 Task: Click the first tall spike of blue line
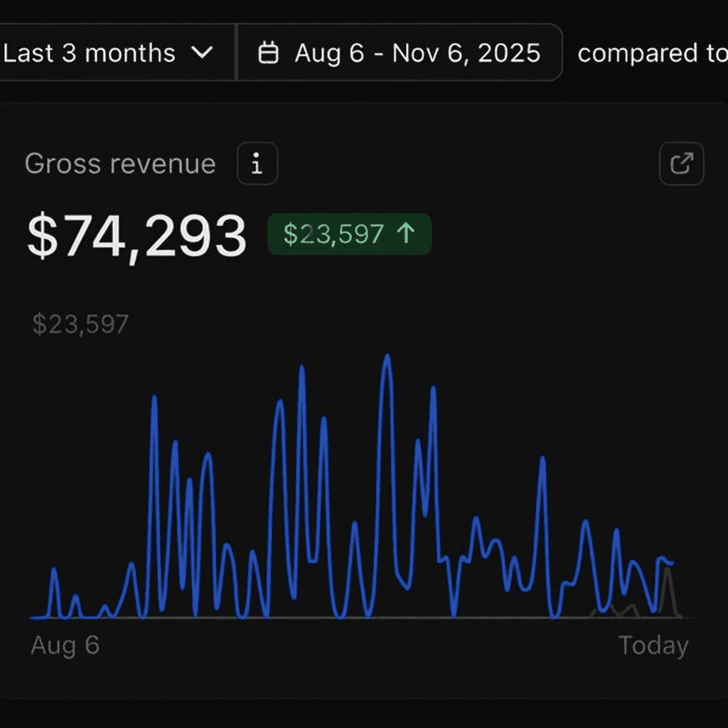(154, 397)
